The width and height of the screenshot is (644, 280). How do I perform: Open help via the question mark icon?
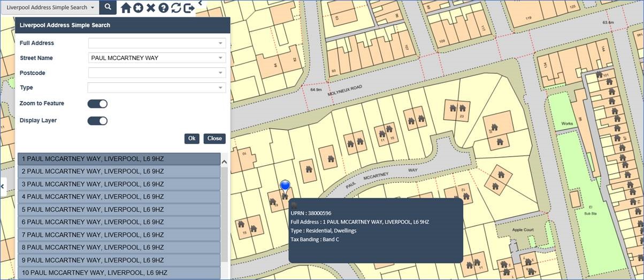click(x=163, y=8)
